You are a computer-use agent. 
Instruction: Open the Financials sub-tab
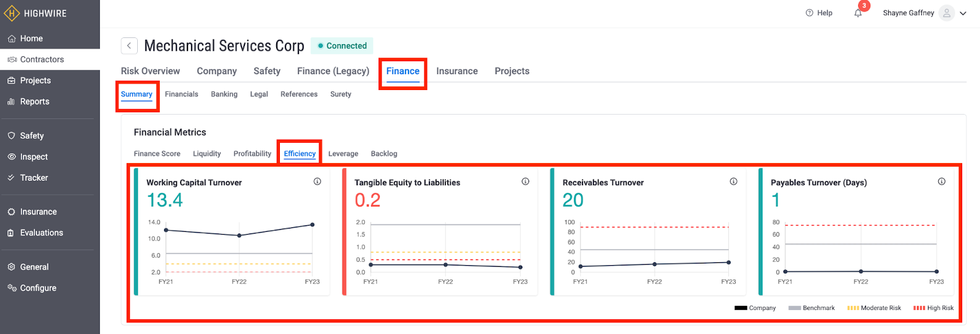coord(181,94)
